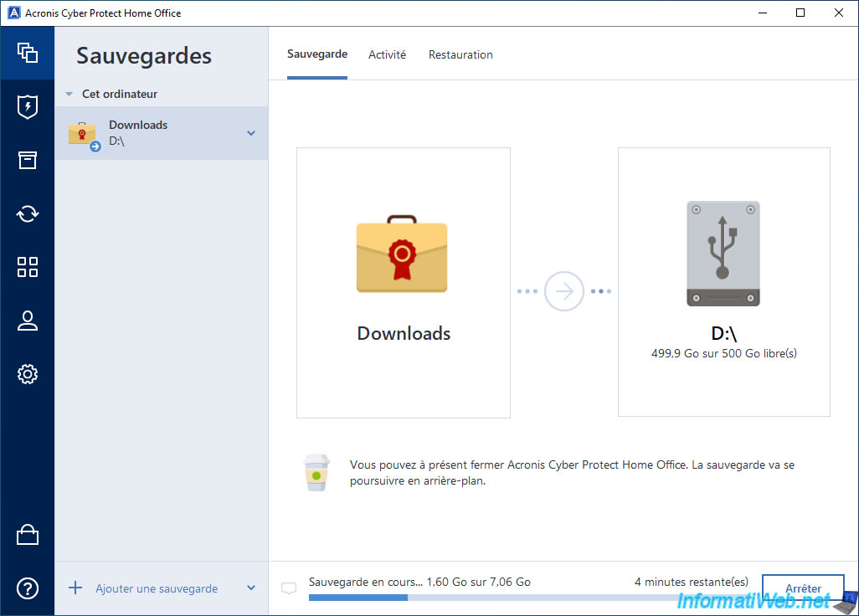Viewport: 859px width, 616px height.
Task: Collapse the Cet ordinateur group
Action: point(69,95)
